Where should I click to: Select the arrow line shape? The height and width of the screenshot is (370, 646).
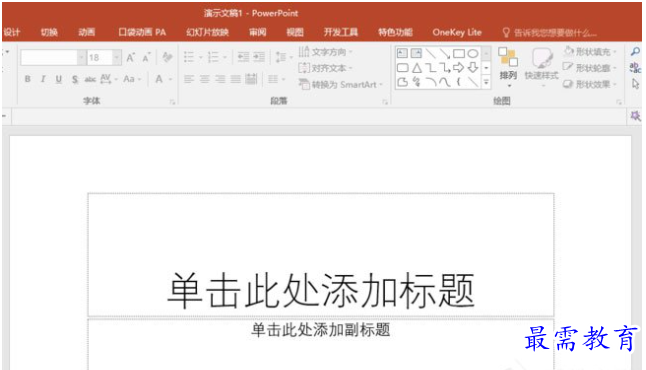444,53
